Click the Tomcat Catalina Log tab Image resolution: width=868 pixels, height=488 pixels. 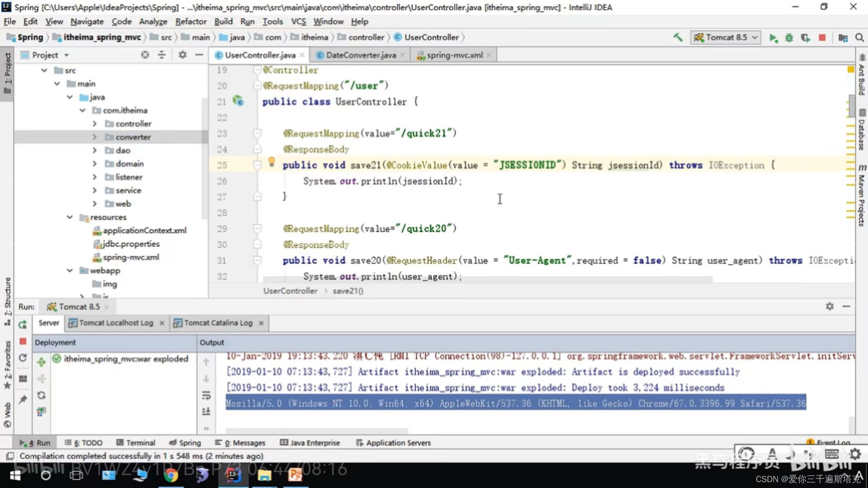[217, 322]
